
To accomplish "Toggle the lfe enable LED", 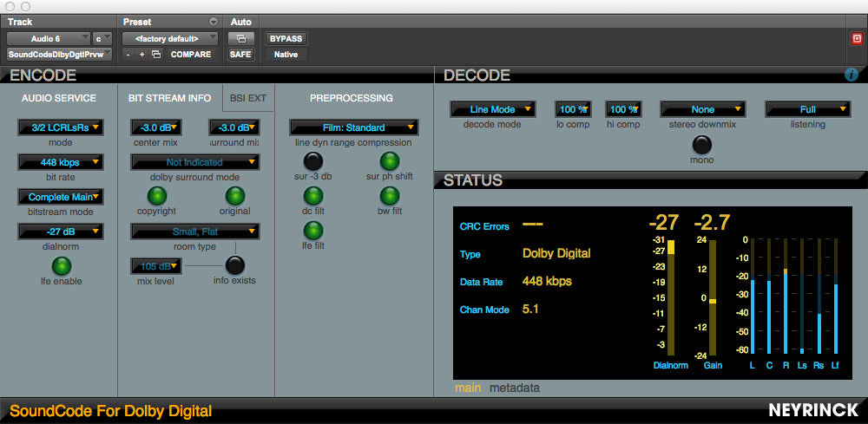I will click(62, 266).
